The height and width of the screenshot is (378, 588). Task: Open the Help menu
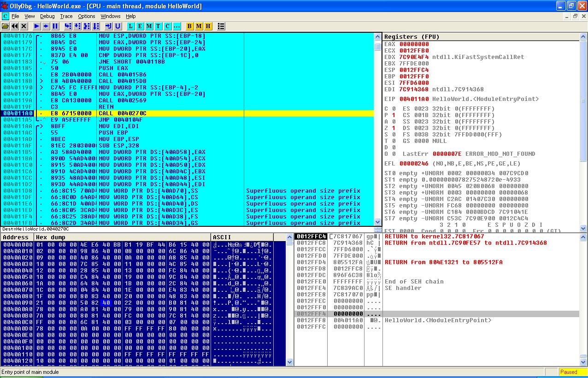131,16
